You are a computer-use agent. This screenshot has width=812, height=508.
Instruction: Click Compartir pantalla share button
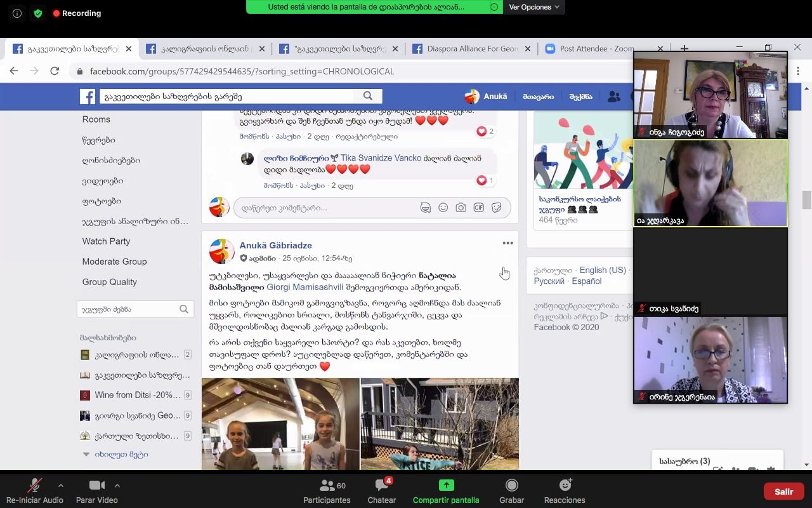[446, 490]
